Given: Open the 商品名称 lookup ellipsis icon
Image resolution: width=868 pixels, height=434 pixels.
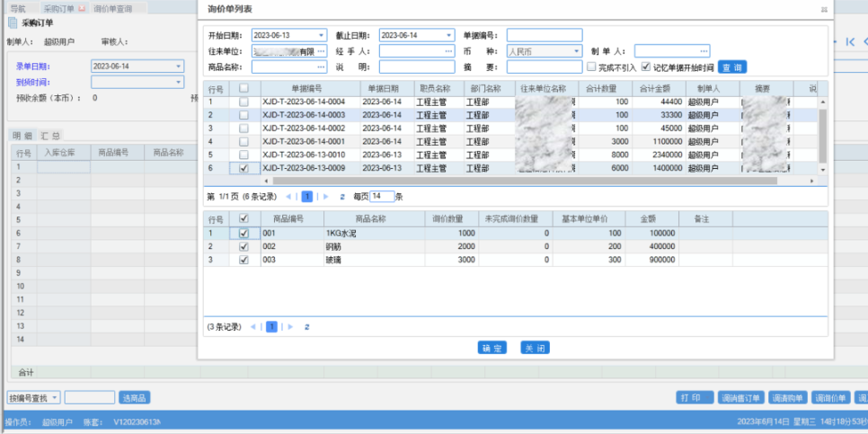Looking at the screenshot, I should [321, 67].
